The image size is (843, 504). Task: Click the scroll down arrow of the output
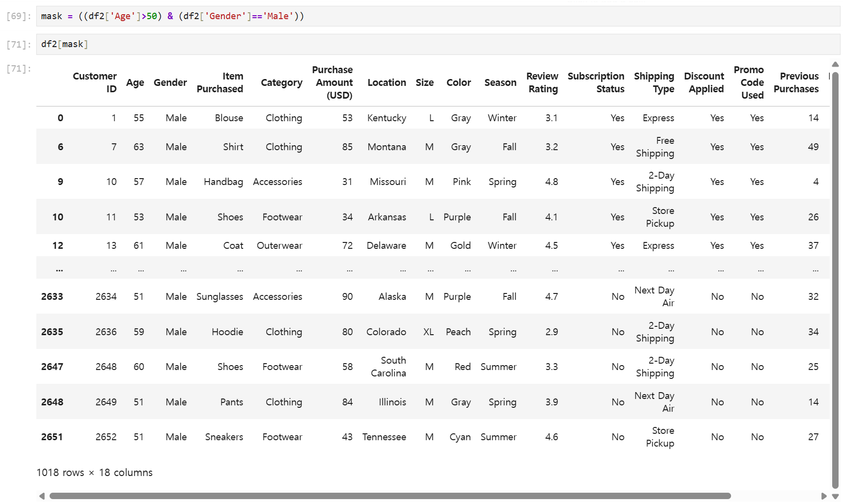coord(835,497)
